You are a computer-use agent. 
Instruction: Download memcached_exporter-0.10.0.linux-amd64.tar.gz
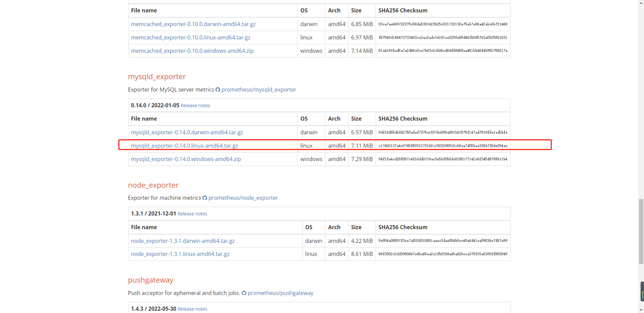190,37
